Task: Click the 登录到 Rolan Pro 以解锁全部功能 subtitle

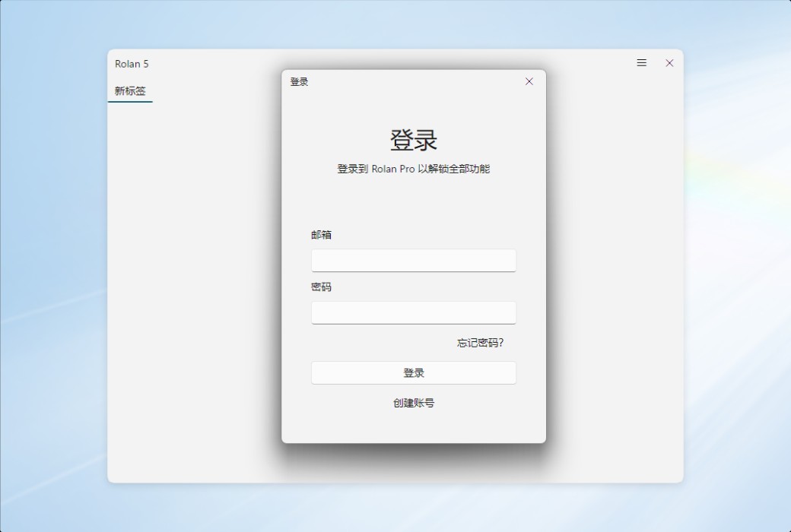Action: pos(414,169)
